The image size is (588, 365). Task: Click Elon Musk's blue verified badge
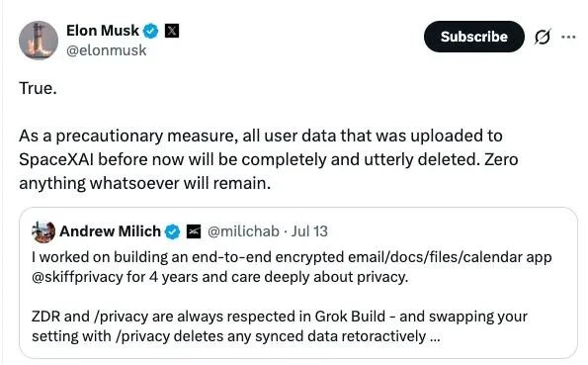(x=151, y=31)
